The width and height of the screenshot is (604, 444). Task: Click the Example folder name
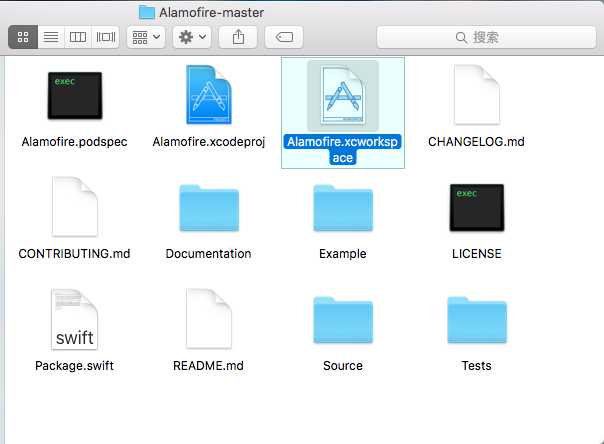click(x=343, y=254)
